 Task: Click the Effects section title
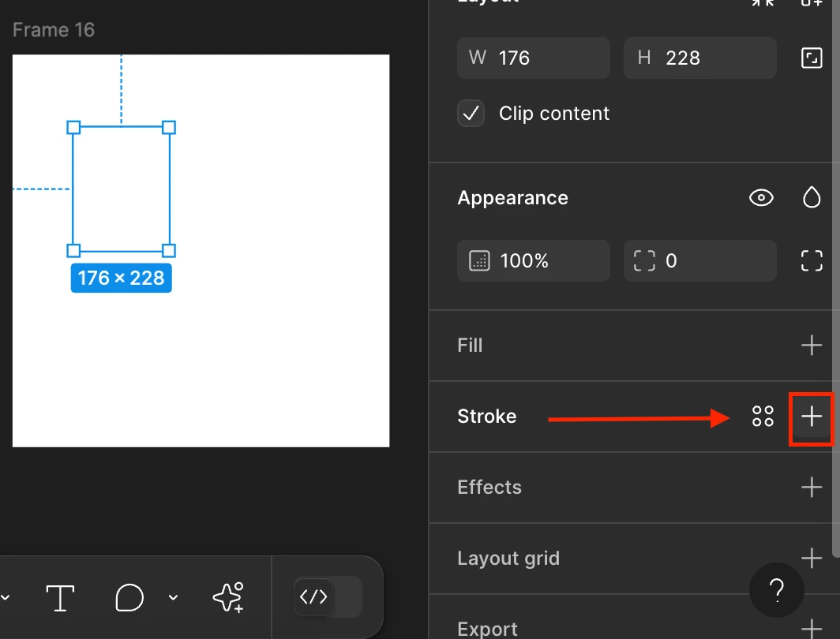point(489,488)
